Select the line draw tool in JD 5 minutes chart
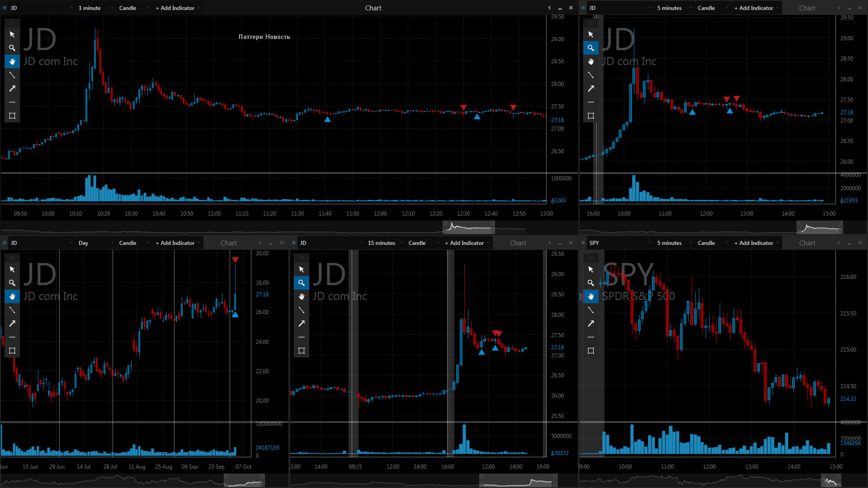The height and width of the screenshot is (488, 868). pyautogui.click(x=591, y=75)
